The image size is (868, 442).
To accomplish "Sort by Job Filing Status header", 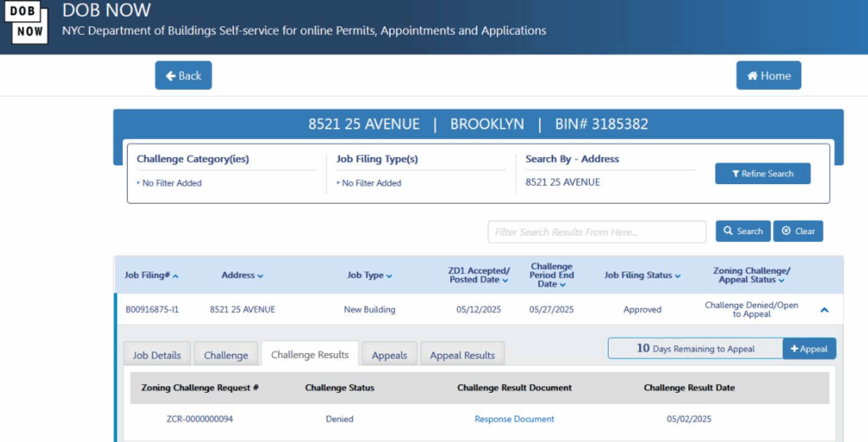I will (x=643, y=275).
